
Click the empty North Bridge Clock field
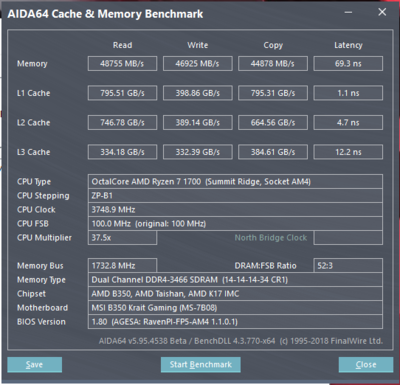pyautogui.click(x=348, y=238)
